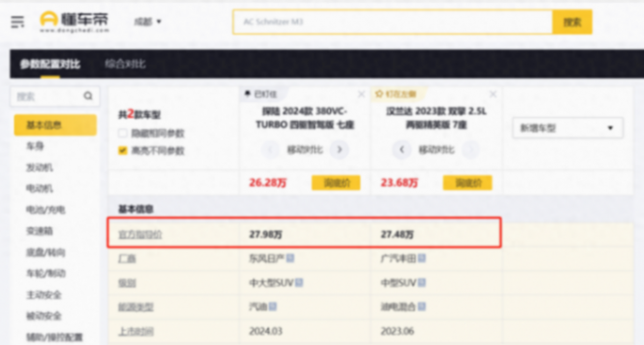
Task: Move 探陆 column right with arrow
Action: point(339,150)
